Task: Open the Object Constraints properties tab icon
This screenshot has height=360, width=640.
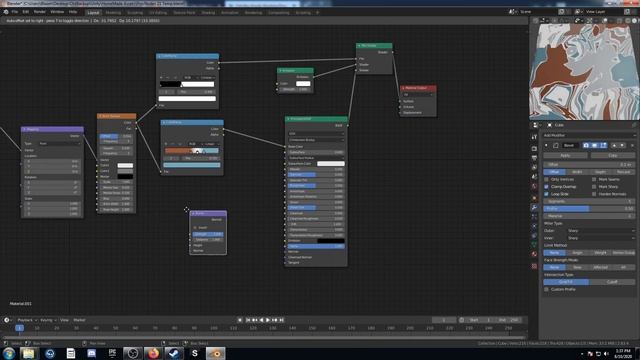Action: [x=534, y=235]
